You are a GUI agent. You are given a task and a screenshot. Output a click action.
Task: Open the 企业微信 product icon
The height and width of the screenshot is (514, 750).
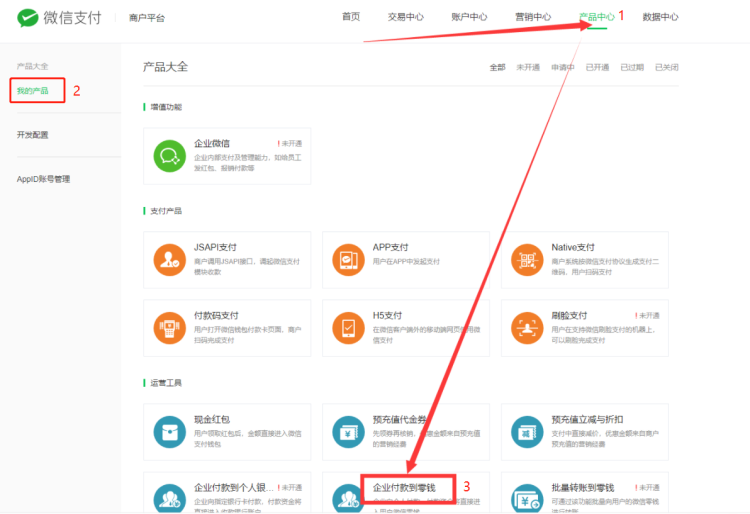point(169,156)
